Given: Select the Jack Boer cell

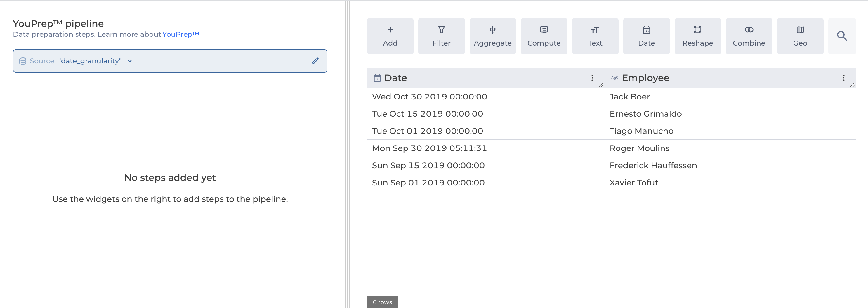Looking at the screenshot, I should (x=629, y=97).
